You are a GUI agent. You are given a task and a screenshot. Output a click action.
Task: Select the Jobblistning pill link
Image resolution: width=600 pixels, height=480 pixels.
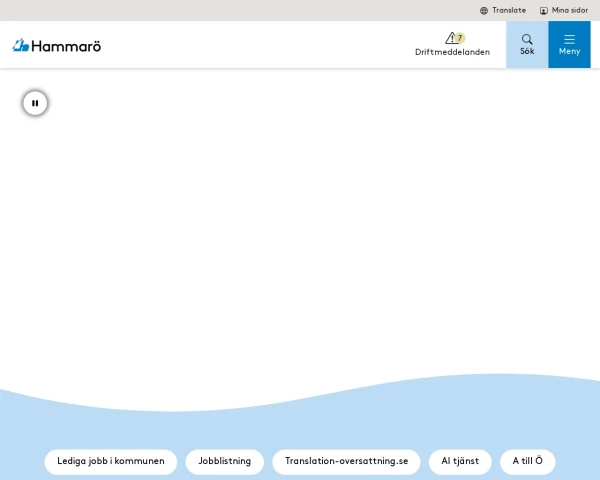(x=225, y=461)
